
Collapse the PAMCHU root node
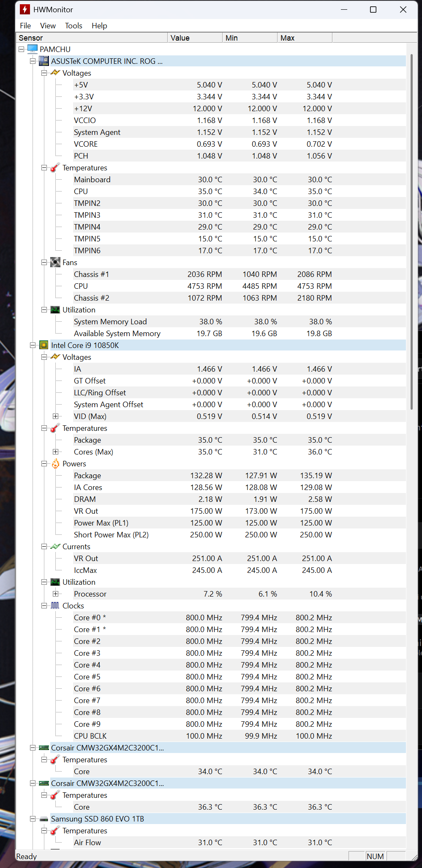click(21, 49)
